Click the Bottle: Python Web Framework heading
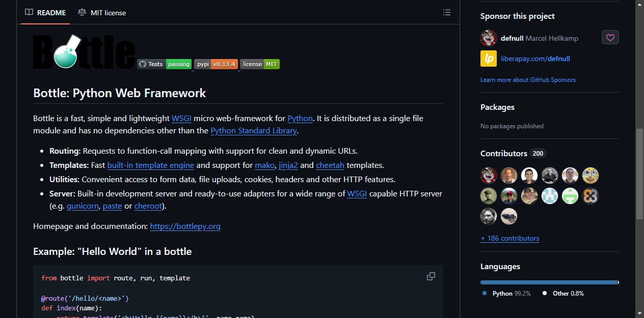Screen dimensions: 644x318 point(120,93)
